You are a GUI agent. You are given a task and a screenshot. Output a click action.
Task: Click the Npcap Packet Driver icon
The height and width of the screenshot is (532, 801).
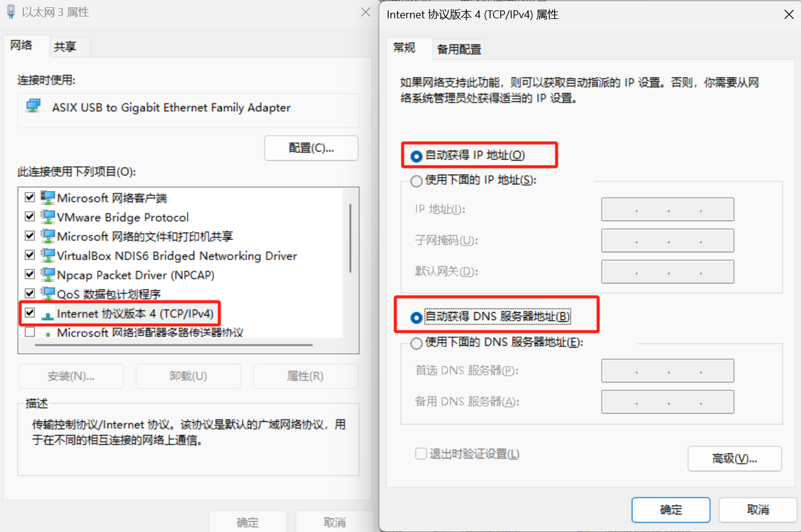coord(48,275)
